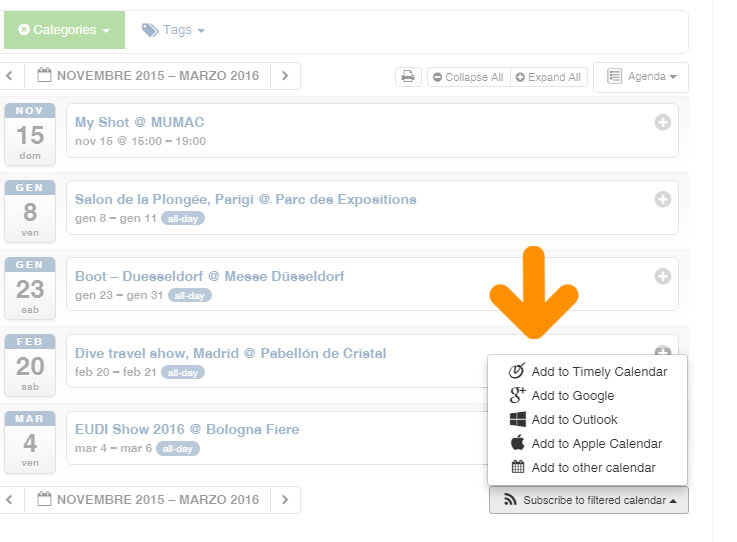The image size is (737, 542).
Task: Choose Add to Apple Calendar
Action: (596, 443)
